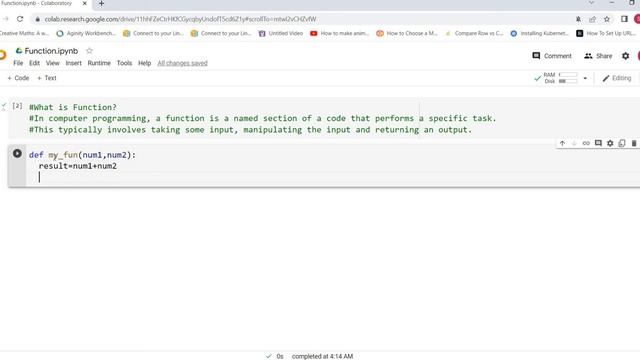The width and height of the screenshot is (640, 360).
Task: Open the Insert menu
Action: (x=73, y=63)
